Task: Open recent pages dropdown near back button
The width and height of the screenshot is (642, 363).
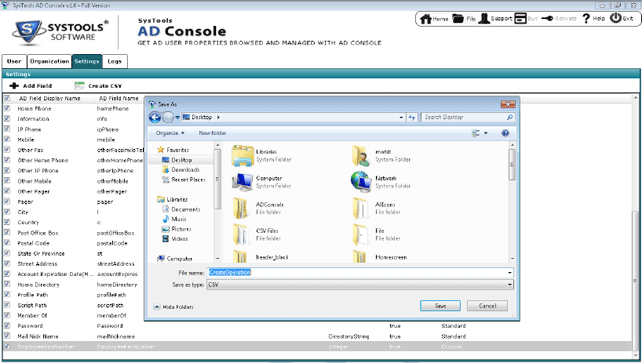Action: (178, 117)
